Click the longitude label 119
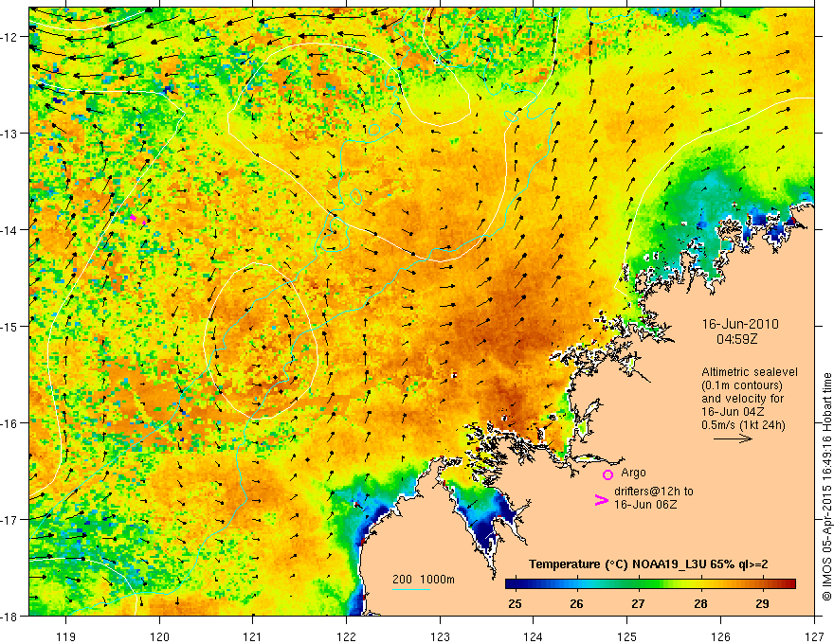The height and width of the screenshot is (644, 834). tap(66, 637)
